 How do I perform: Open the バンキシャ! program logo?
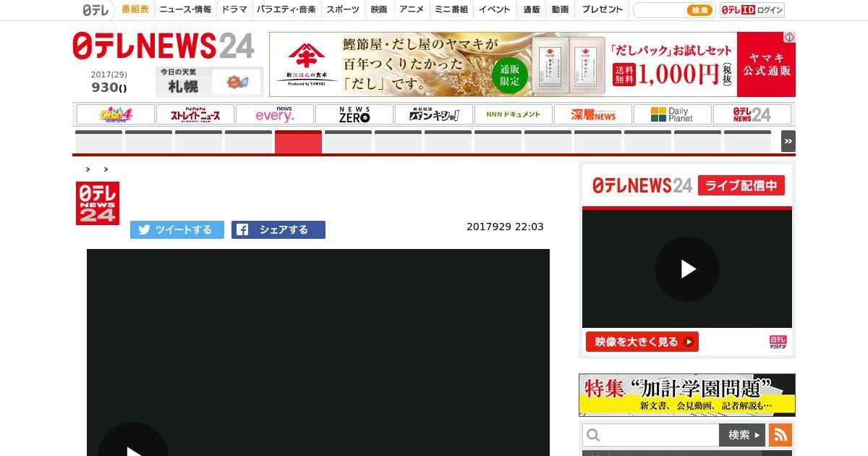(434, 114)
